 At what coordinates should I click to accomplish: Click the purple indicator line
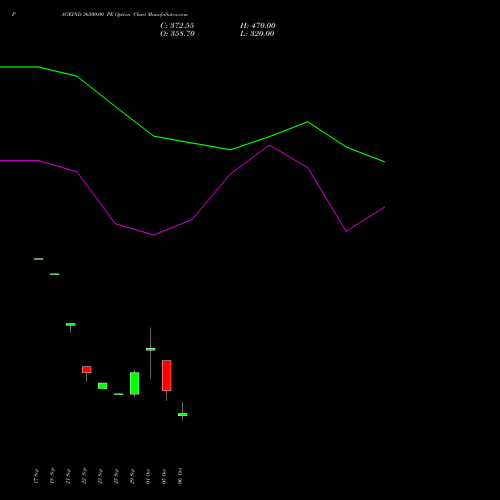point(192,219)
